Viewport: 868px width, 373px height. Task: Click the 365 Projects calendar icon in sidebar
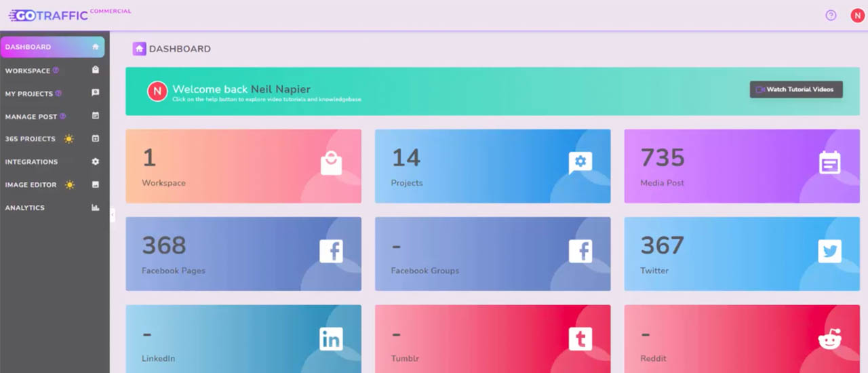96,138
